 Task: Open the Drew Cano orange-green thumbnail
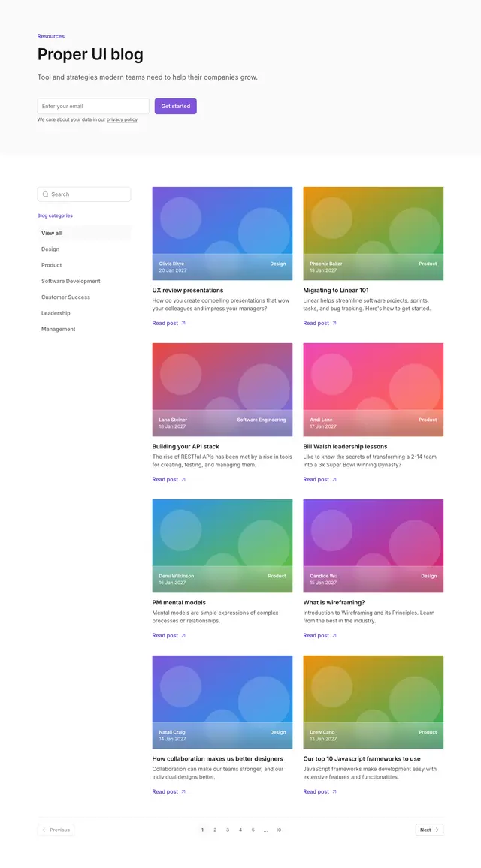(x=373, y=702)
